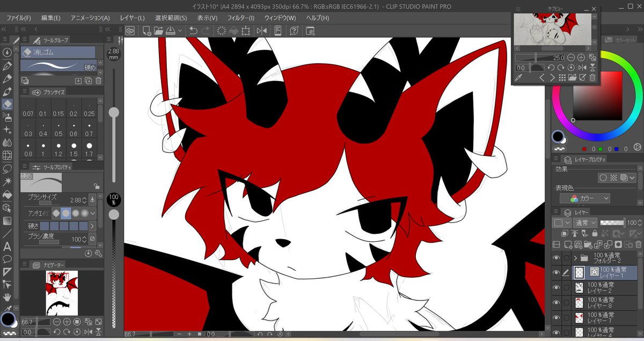This screenshot has width=644, height=341.
Task: Delete the selected layer with the trash icon
Action: tap(639, 244)
